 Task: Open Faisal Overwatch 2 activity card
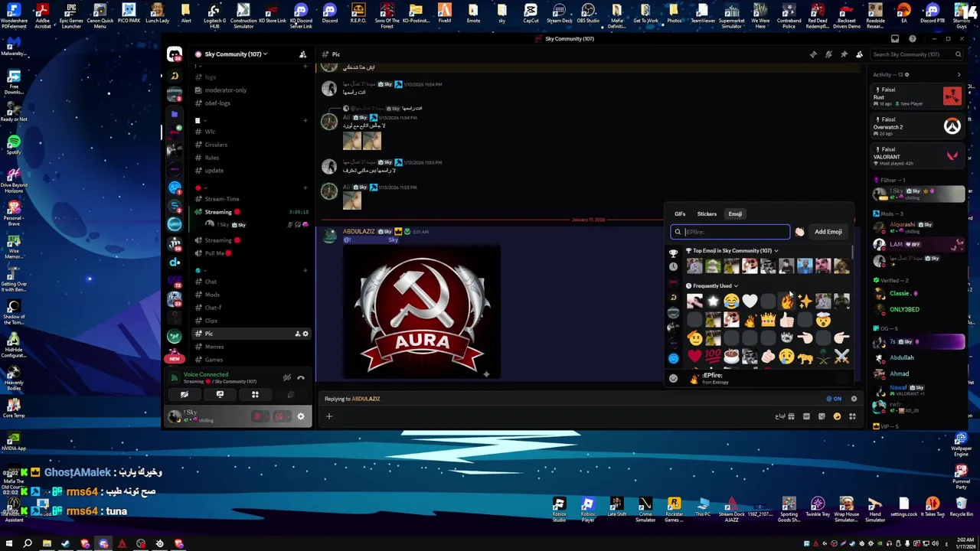pos(918,126)
